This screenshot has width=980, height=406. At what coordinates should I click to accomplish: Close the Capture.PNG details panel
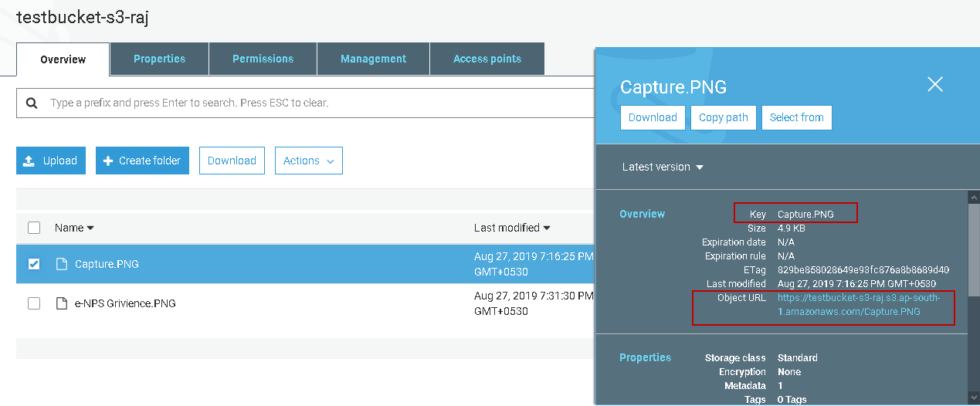coord(935,85)
